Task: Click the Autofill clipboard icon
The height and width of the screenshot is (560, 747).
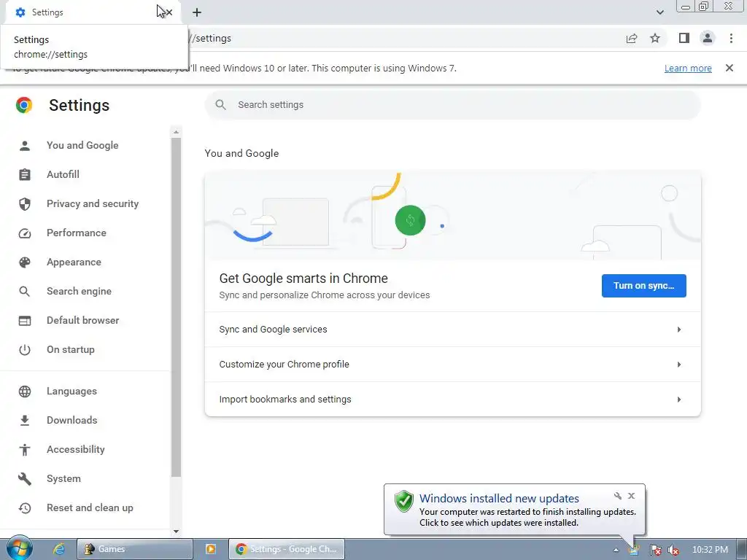Action: pyautogui.click(x=24, y=175)
